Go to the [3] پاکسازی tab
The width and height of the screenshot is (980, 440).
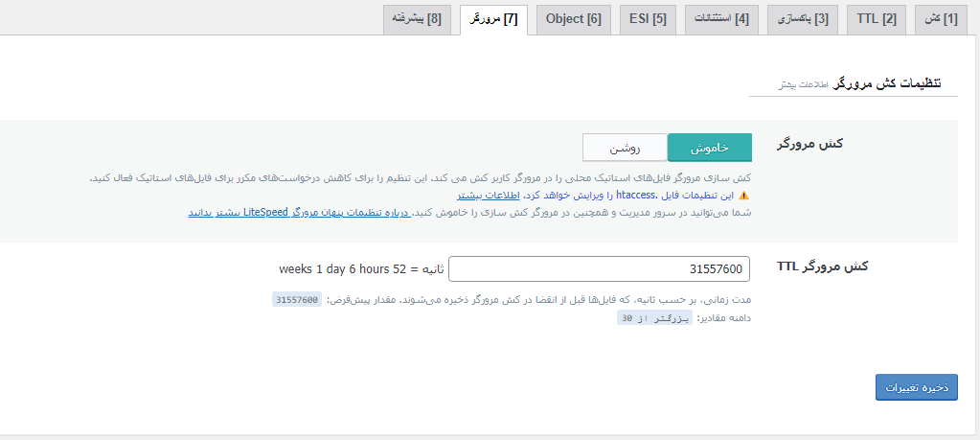[x=803, y=19]
